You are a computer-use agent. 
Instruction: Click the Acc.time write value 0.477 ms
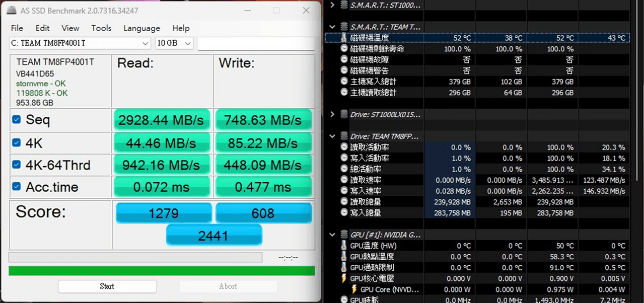(x=263, y=187)
